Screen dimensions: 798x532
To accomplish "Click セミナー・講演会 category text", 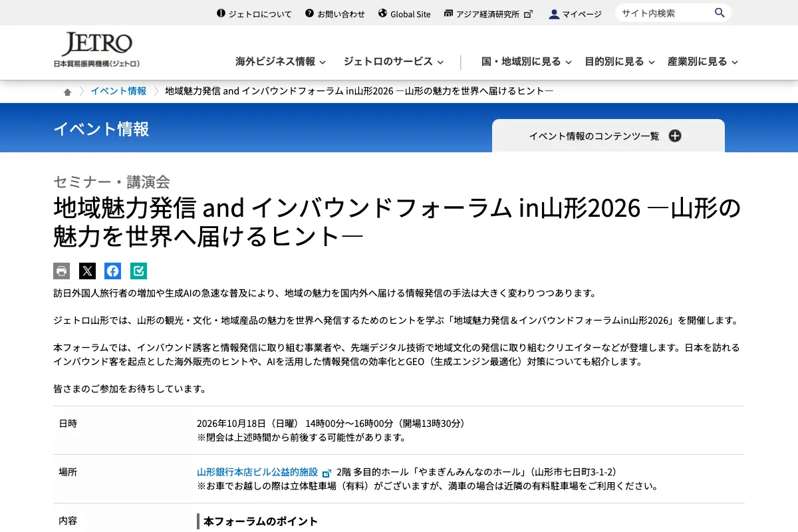I will coord(112,182).
